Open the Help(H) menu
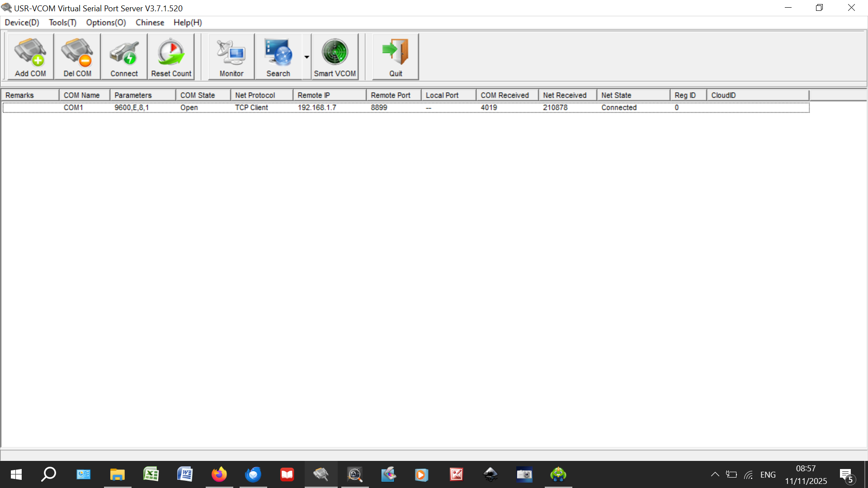 tap(188, 23)
